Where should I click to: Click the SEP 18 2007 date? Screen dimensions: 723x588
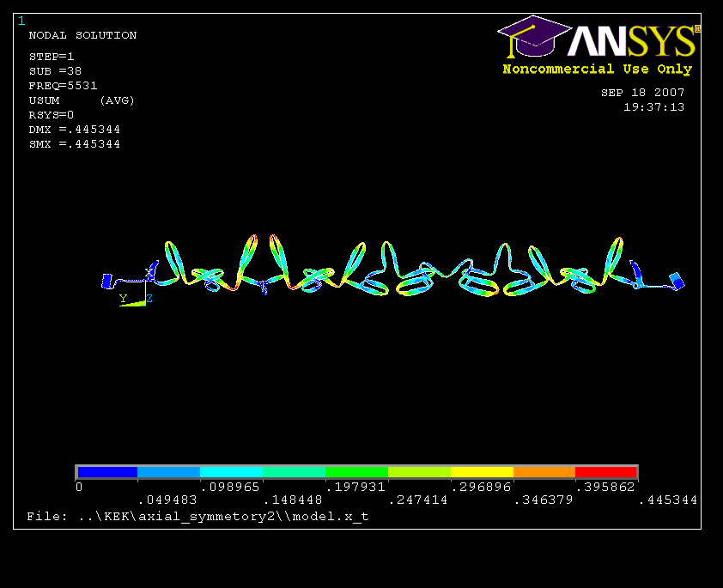643,93
